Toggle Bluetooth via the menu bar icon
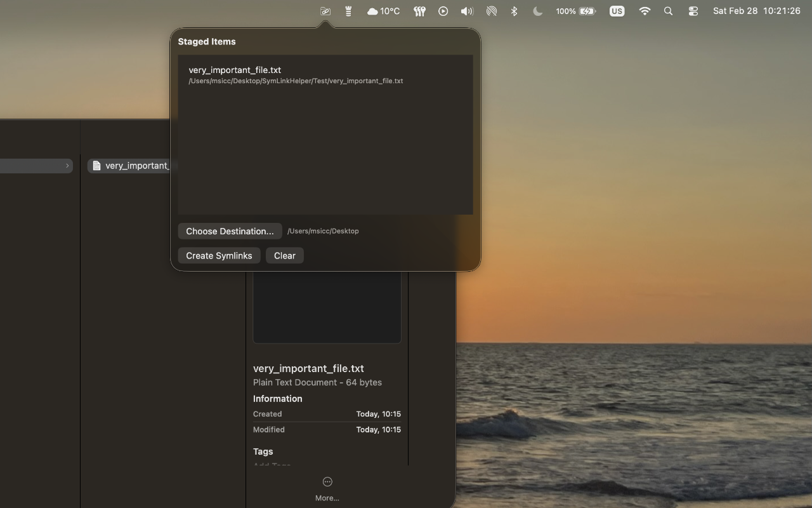Image resolution: width=812 pixels, height=508 pixels. 513,11
